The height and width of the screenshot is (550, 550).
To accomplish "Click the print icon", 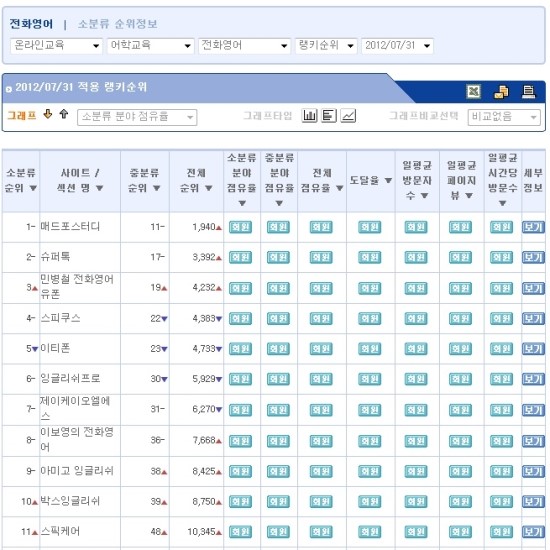I will tap(528, 92).
